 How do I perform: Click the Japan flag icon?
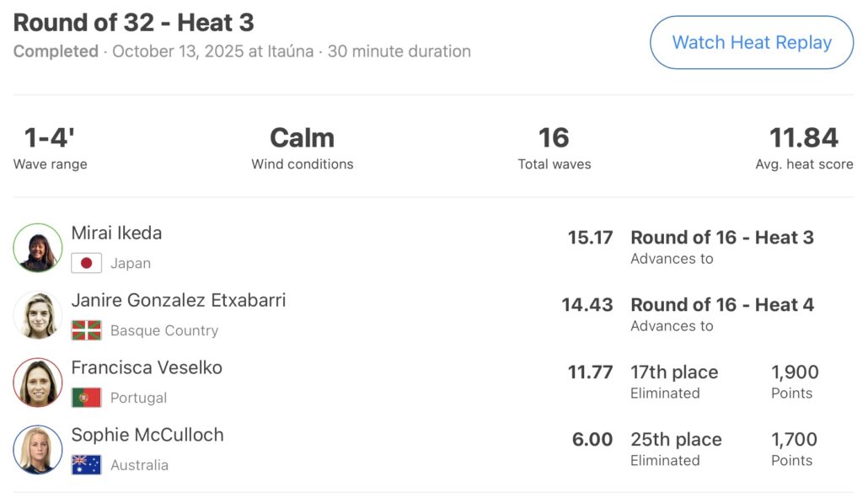pos(86,263)
